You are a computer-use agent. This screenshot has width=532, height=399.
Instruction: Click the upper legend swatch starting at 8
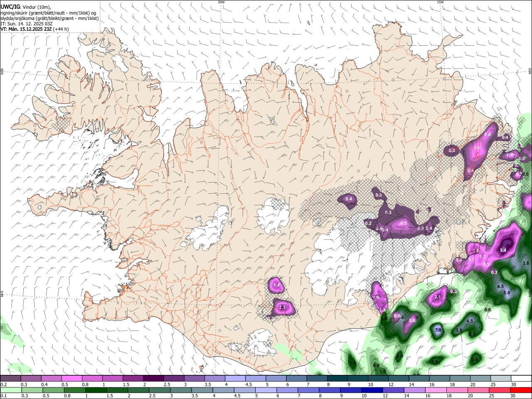click(x=337, y=379)
